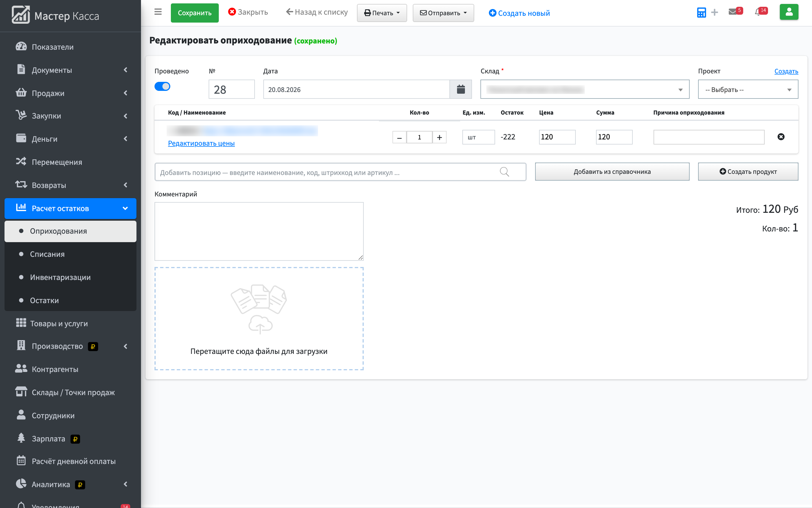Open the calculator icon in top bar
The width and height of the screenshot is (812, 508).
(701, 12)
